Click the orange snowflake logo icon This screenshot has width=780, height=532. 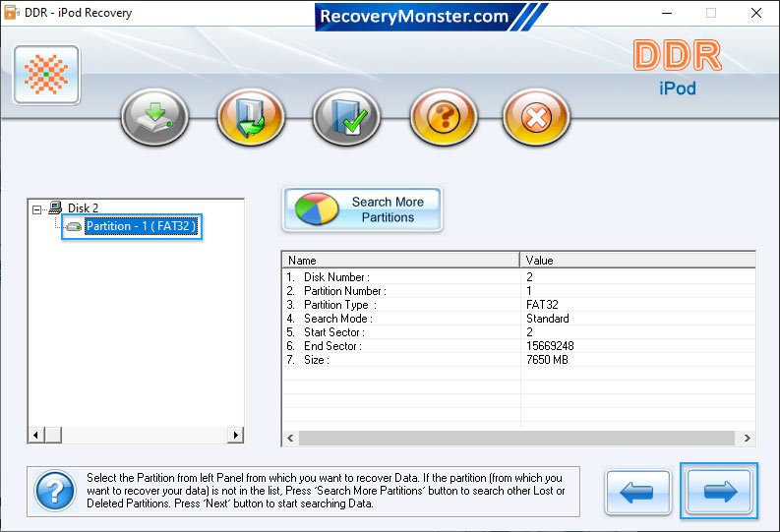pos(47,75)
